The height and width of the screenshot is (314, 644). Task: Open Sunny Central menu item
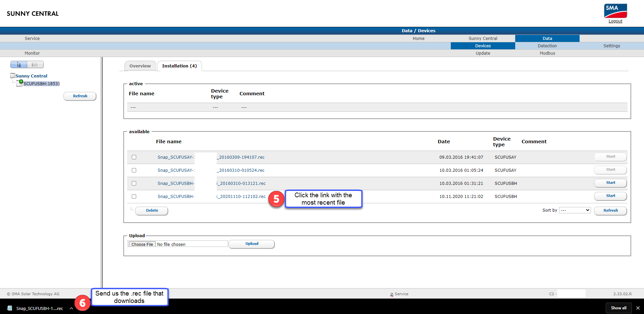pyautogui.click(x=483, y=38)
